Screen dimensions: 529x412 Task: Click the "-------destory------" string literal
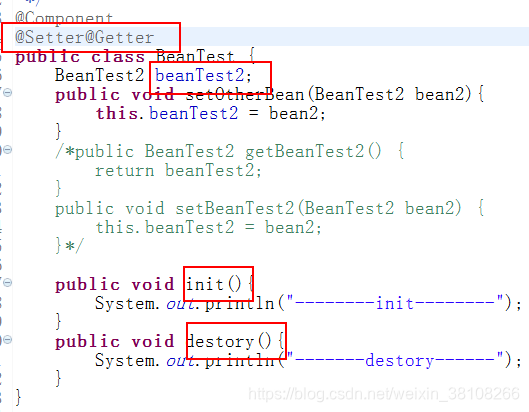point(394,360)
